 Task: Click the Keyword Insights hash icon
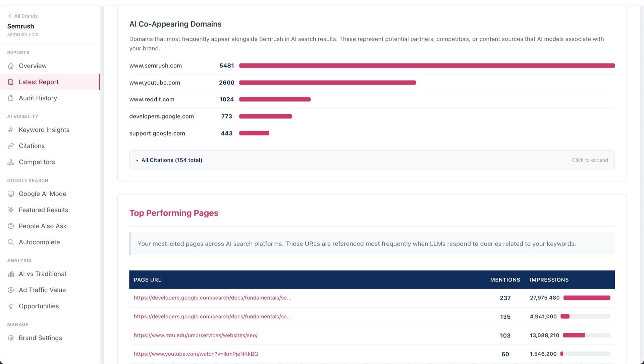[x=11, y=130]
